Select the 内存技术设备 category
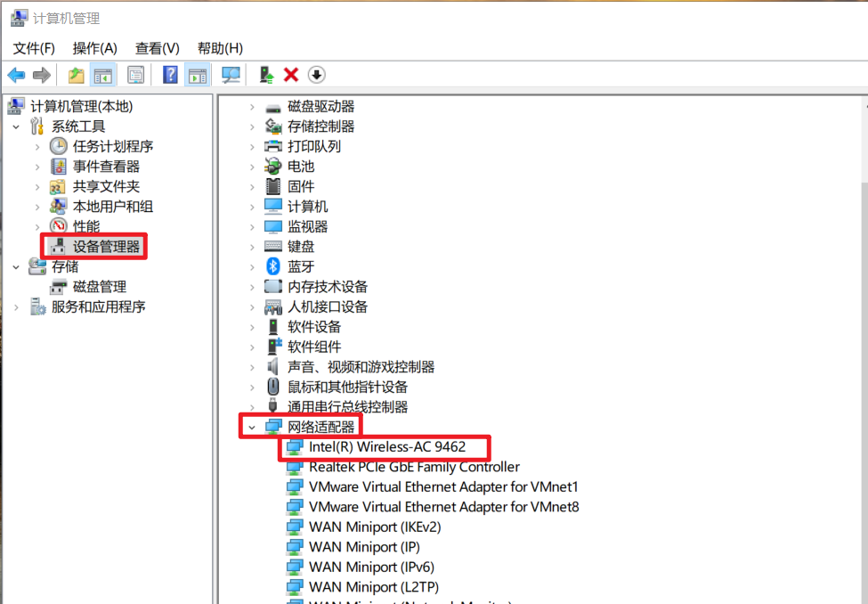868x604 pixels. click(327, 287)
